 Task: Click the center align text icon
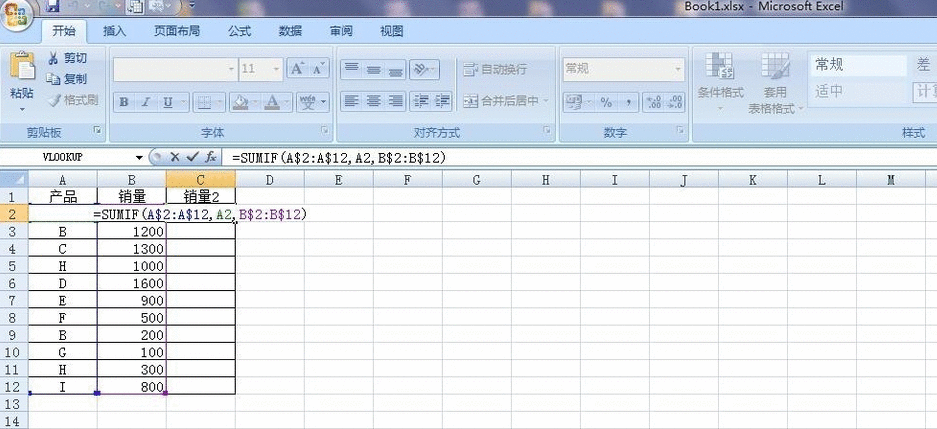point(373,101)
